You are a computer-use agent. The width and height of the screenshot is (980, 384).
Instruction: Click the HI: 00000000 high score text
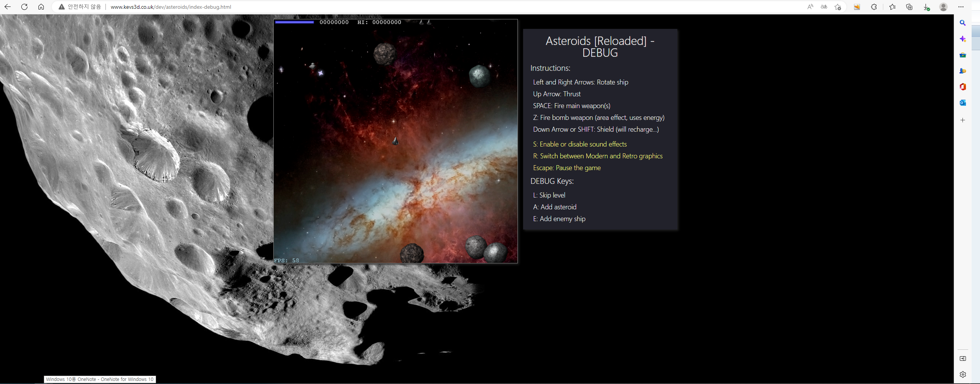click(x=379, y=22)
